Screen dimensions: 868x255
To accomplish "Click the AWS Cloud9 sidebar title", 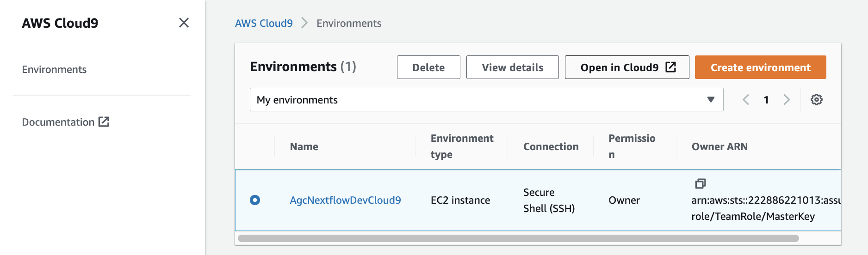I will click(x=60, y=23).
